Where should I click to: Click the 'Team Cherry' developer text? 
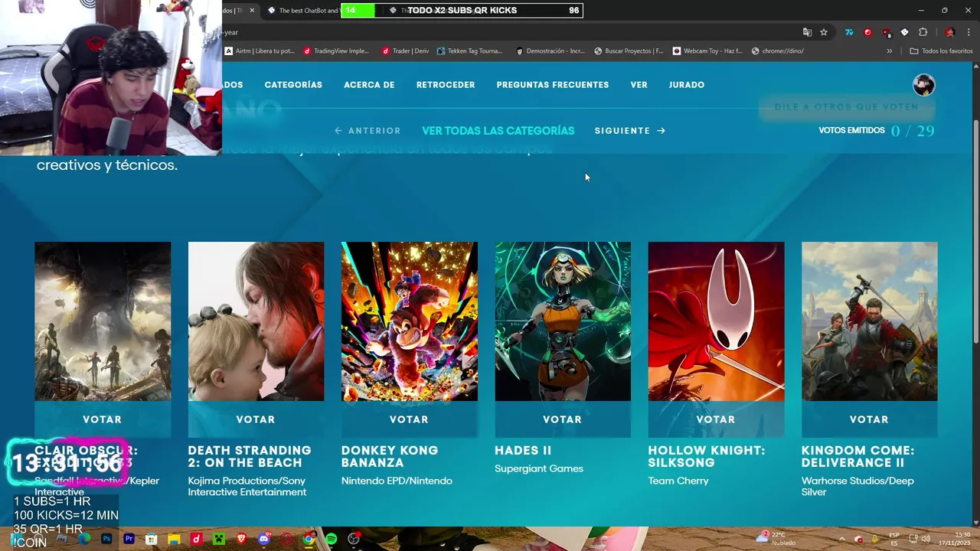coord(678,481)
